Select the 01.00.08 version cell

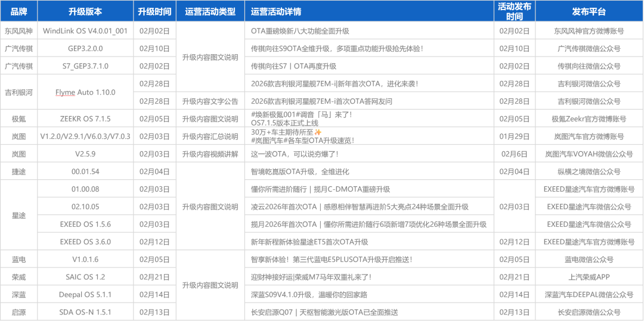(x=85, y=189)
